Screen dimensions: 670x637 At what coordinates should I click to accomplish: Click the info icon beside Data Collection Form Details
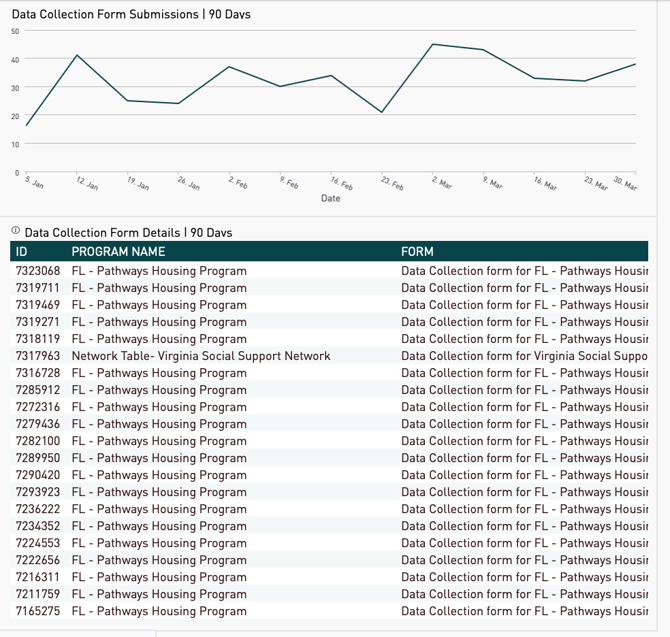16,232
